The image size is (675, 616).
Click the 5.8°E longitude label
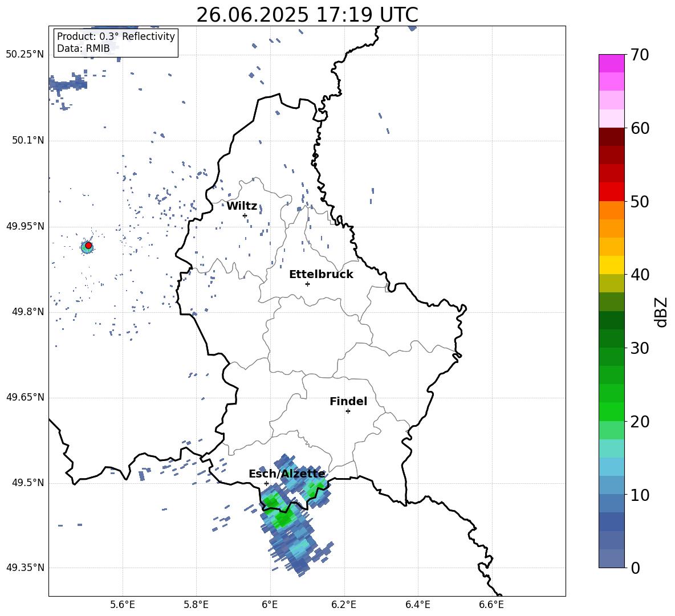click(x=196, y=605)
